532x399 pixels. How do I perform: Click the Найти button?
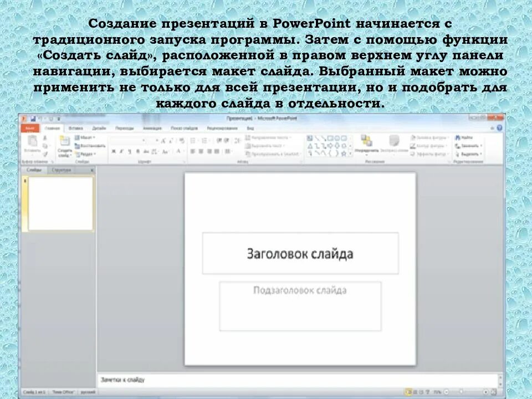point(464,138)
